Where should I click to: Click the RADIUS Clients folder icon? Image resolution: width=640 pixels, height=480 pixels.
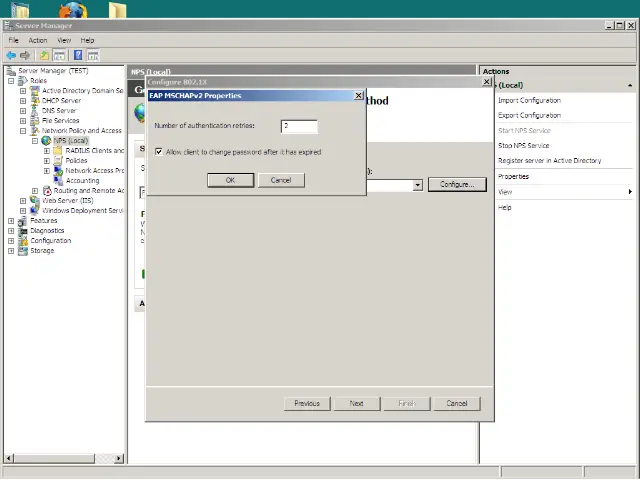(x=58, y=151)
